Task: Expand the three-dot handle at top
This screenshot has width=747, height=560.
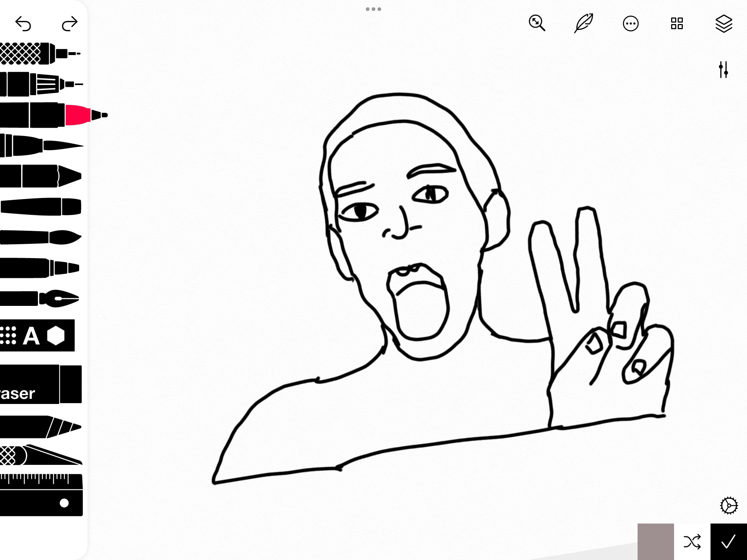Action: click(373, 9)
